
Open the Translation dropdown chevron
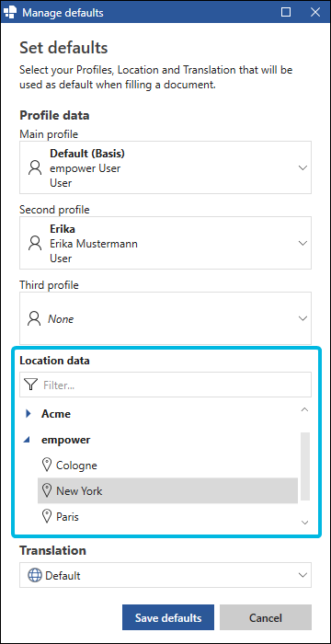(302, 575)
